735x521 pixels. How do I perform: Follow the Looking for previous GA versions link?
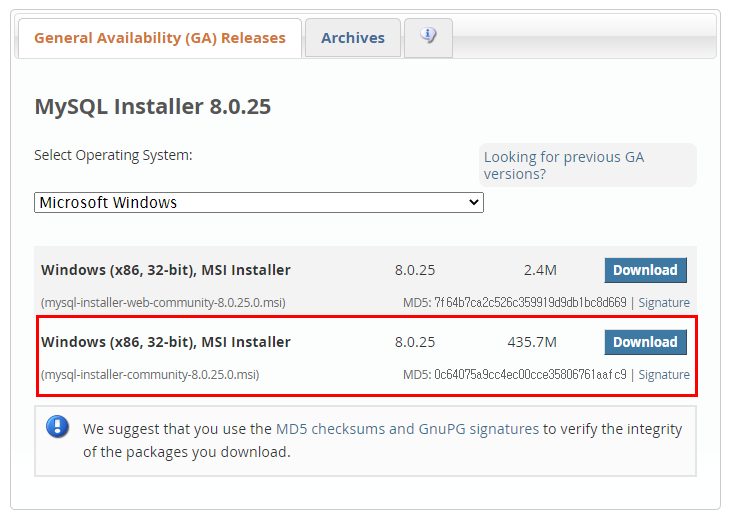pyautogui.click(x=564, y=165)
